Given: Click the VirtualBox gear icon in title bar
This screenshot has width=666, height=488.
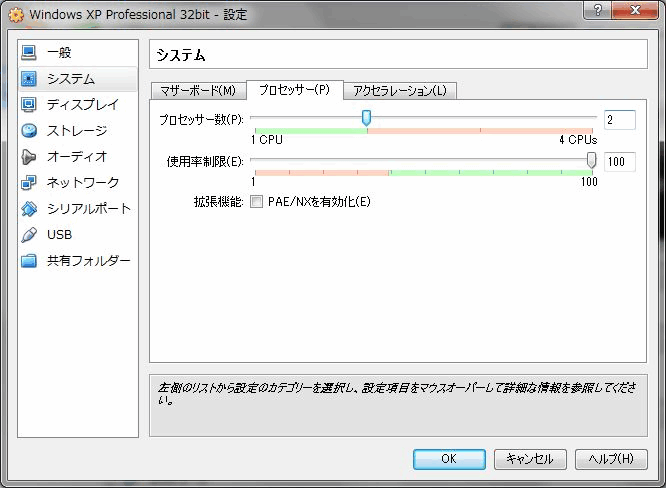Looking at the screenshot, I should point(16,15).
